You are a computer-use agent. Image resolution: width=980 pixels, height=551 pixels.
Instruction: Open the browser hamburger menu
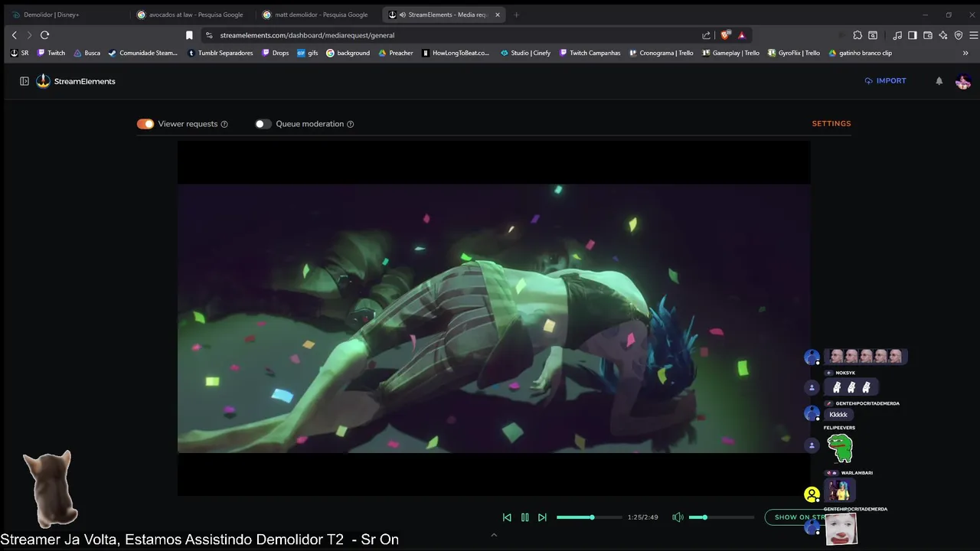tap(973, 35)
